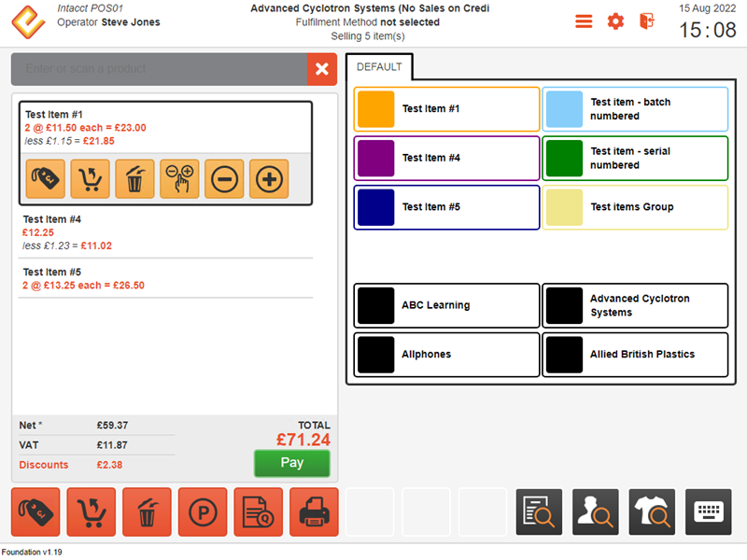Clear the search box with the X button
747x560 pixels.
[x=322, y=69]
